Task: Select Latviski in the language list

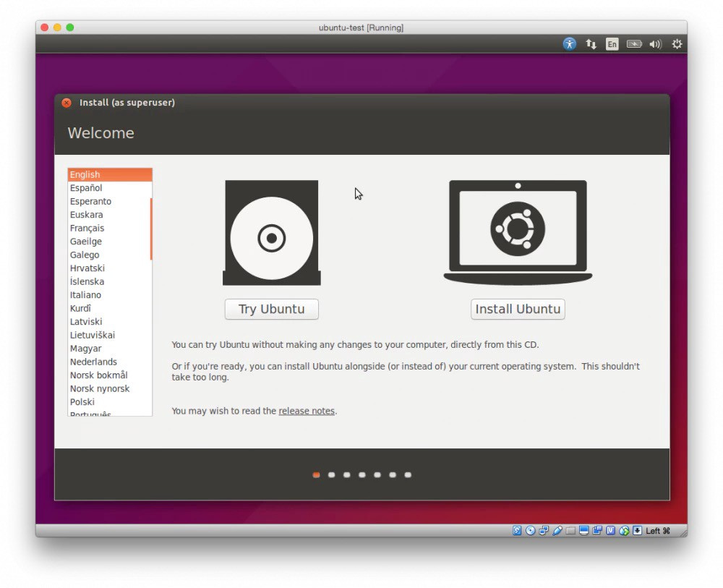Action: (110, 322)
